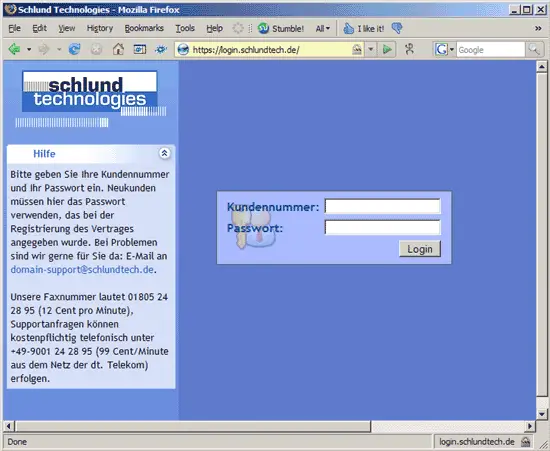
Task: Click into the Passwort input field
Action: coord(382,227)
